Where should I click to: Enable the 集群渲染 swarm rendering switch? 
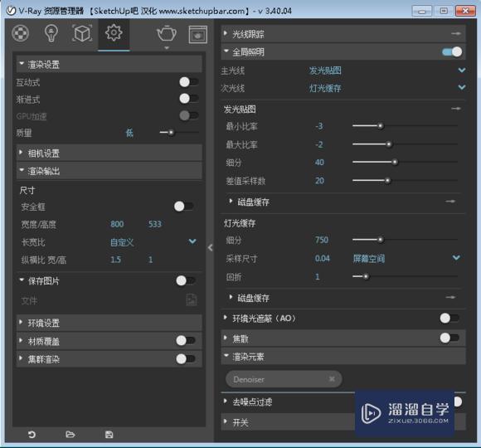186,358
